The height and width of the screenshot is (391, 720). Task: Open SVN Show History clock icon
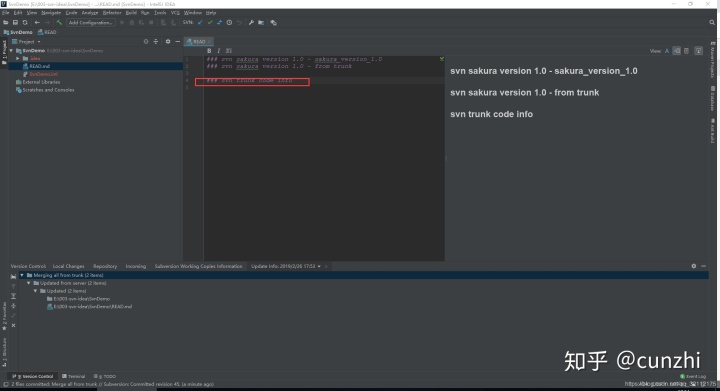click(x=229, y=22)
